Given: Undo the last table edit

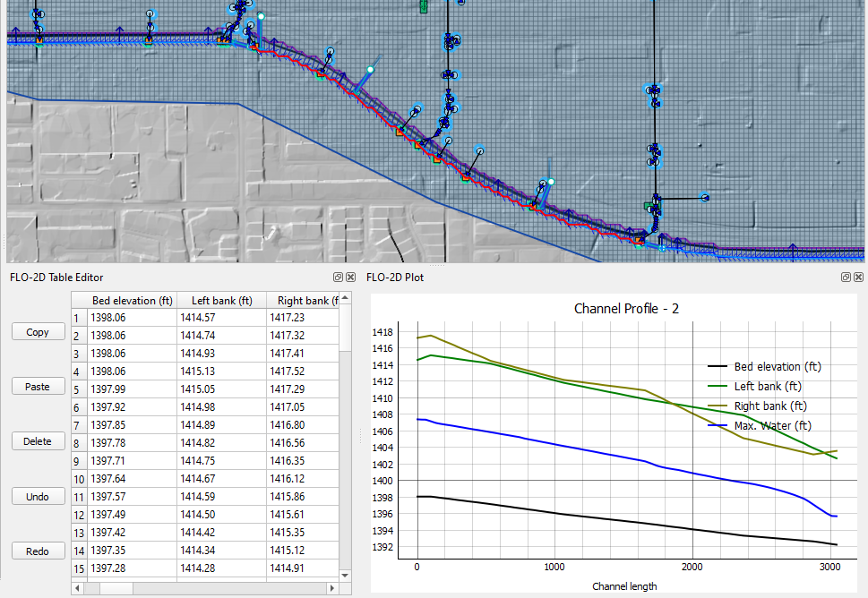Looking at the screenshot, I should [38, 496].
